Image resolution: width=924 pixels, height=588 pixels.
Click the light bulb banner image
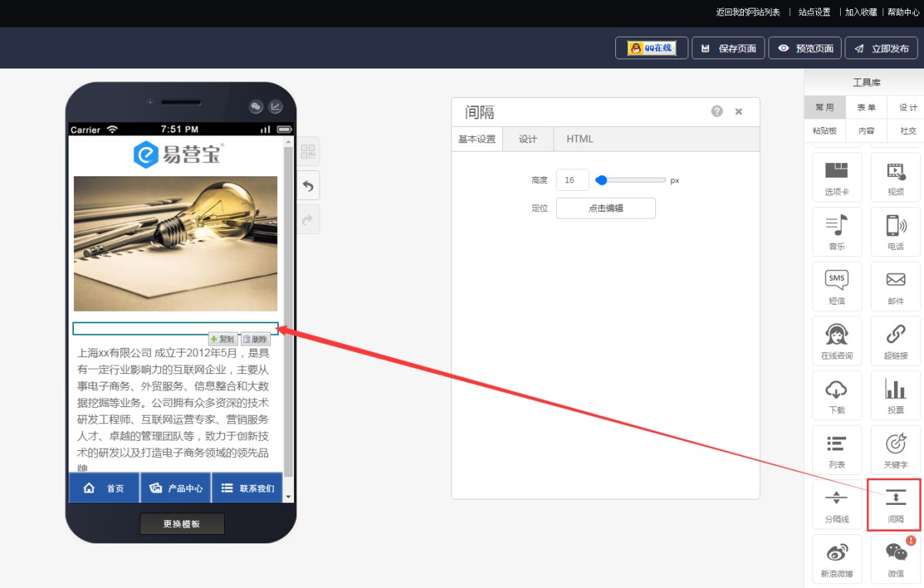[176, 243]
